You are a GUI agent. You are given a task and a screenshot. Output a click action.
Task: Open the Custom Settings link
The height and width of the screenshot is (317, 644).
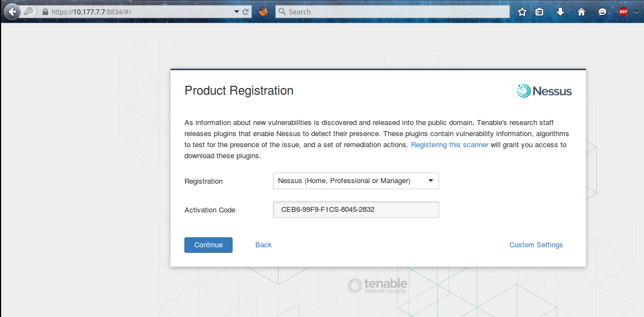coord(536,245)
